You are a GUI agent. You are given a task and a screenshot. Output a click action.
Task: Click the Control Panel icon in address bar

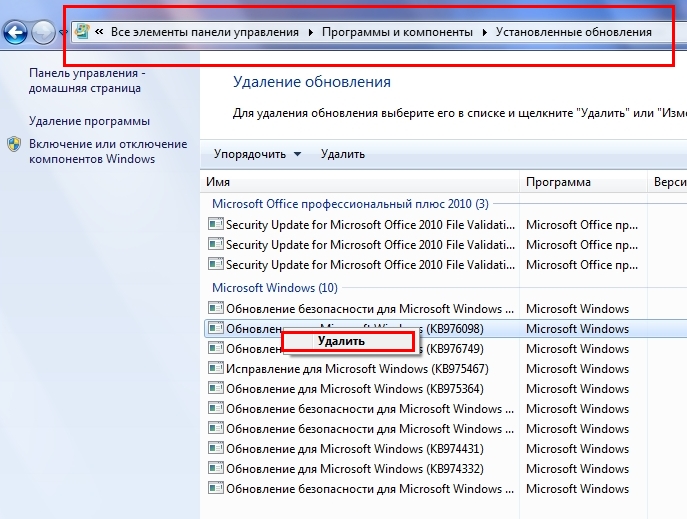click(x=82, y=32)
